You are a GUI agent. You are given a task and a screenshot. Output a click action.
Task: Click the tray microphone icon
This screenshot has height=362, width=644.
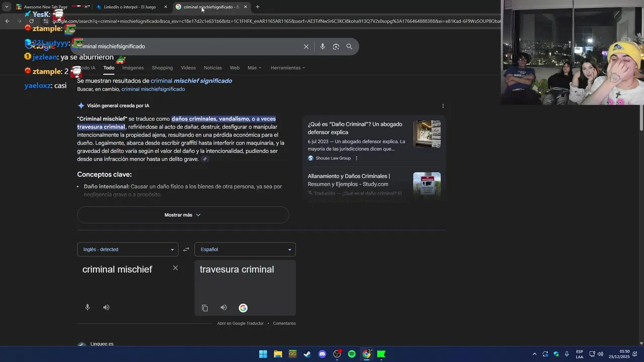click(x=567, y=354)
